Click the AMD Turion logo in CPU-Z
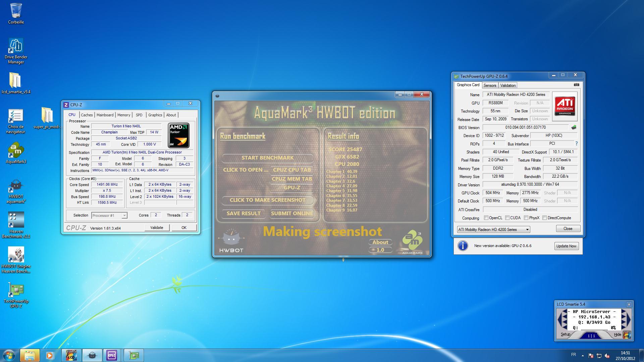644x362 pixels. coord(178,135)
